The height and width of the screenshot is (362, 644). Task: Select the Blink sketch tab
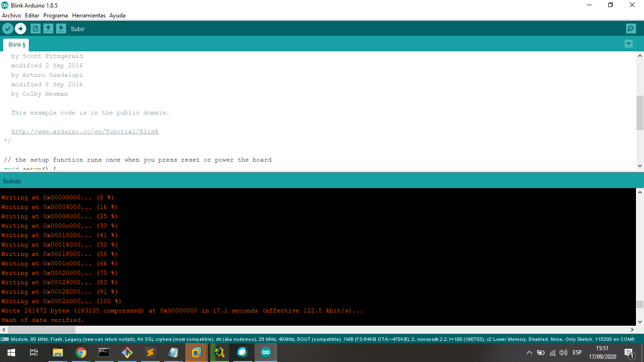(17, 45)
